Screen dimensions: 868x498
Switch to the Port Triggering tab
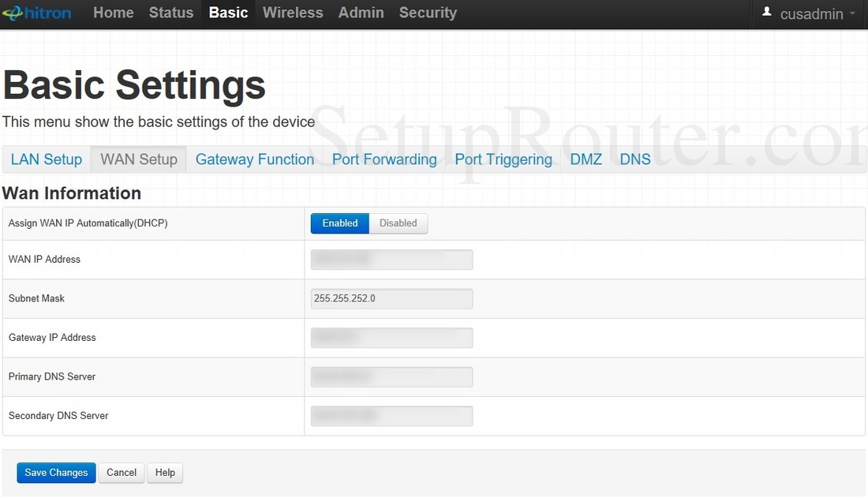tap(503, 159)
